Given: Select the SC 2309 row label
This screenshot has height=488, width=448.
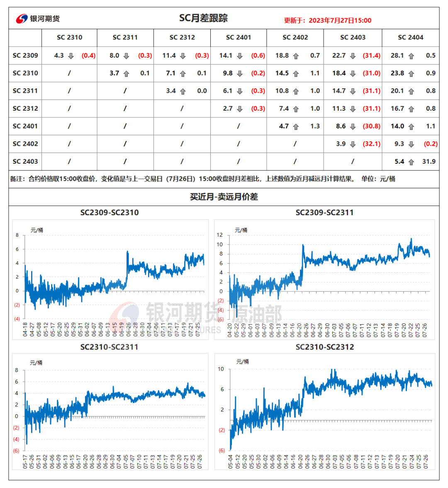Looking at the screenshot, I should pyautogui.click(x=25, y=56).
